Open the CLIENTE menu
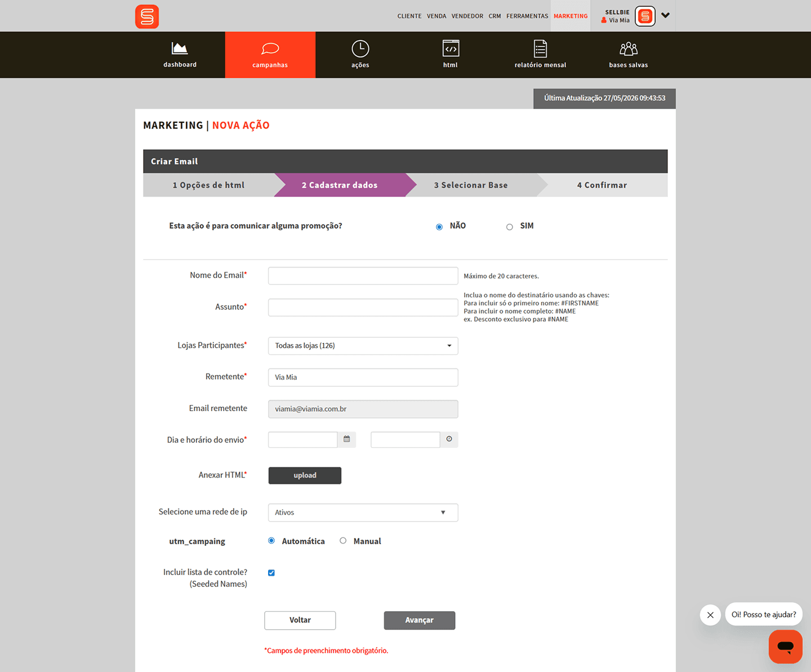Screen dimensions: 811x672 (x=409, y=16)
